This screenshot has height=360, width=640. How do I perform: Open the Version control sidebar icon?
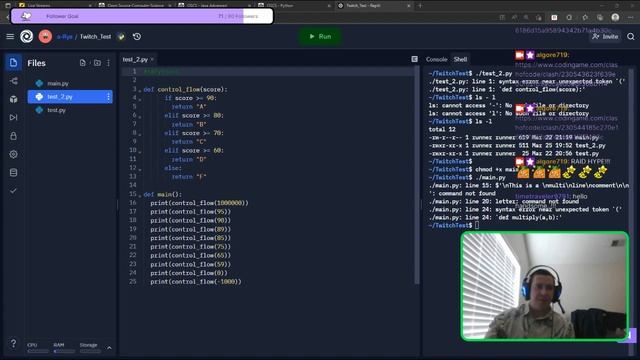click(13, 81)
